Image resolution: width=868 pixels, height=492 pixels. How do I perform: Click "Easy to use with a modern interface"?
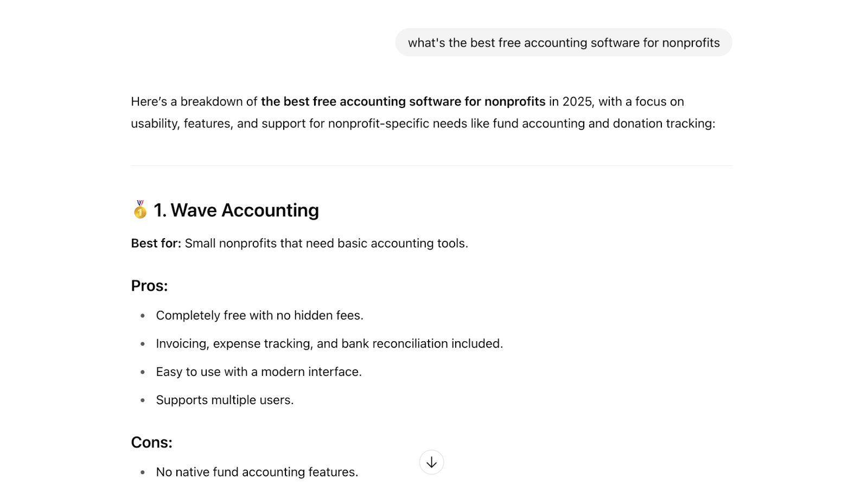[x=259, y=372]
